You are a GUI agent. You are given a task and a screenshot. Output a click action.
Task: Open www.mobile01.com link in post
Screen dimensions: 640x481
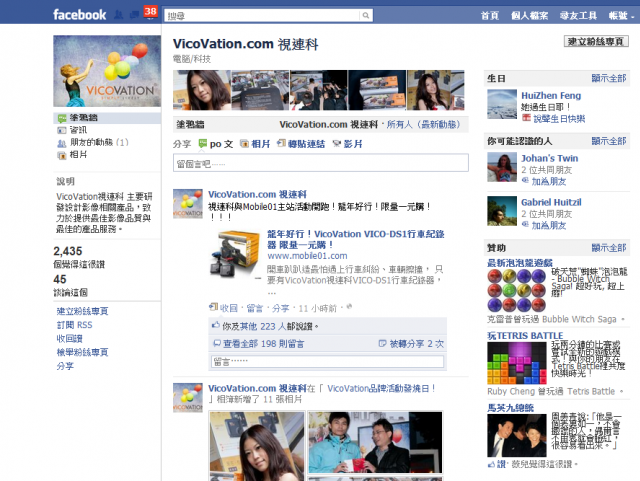click(307, 256)
